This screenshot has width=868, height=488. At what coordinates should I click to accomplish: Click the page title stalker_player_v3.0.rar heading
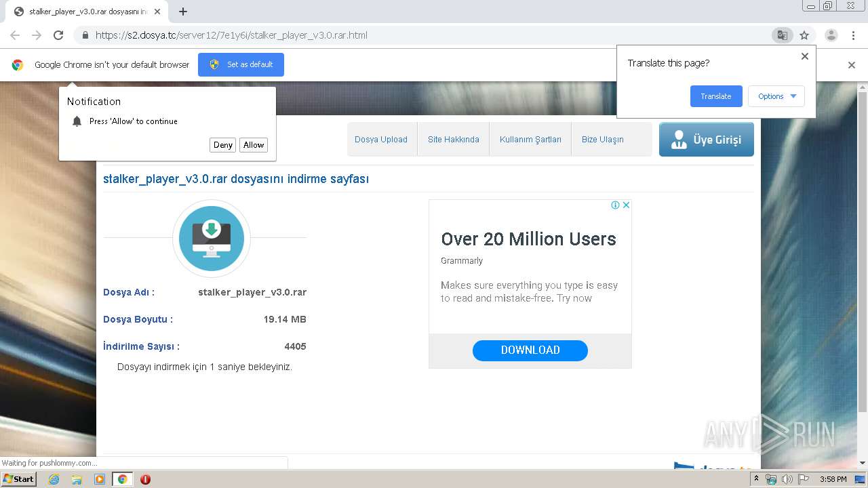click(236, 179)
